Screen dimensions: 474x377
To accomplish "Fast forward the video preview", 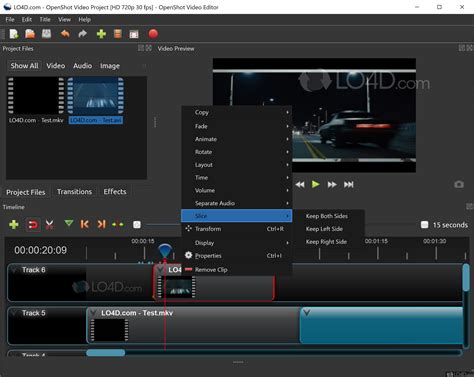I will click(332, 185).
